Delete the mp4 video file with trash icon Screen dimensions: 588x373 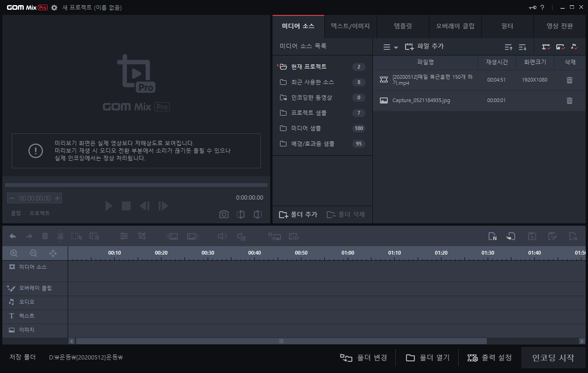(x=569, y=80)
